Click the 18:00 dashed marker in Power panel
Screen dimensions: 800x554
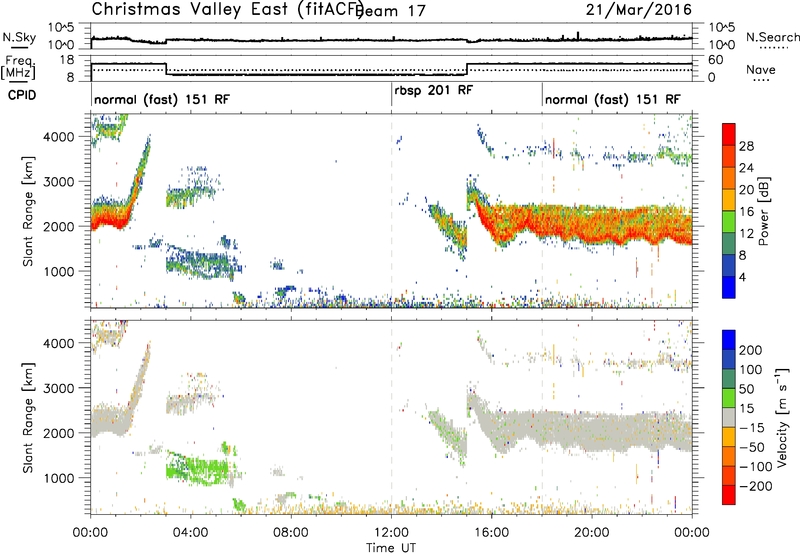[542, 211]
